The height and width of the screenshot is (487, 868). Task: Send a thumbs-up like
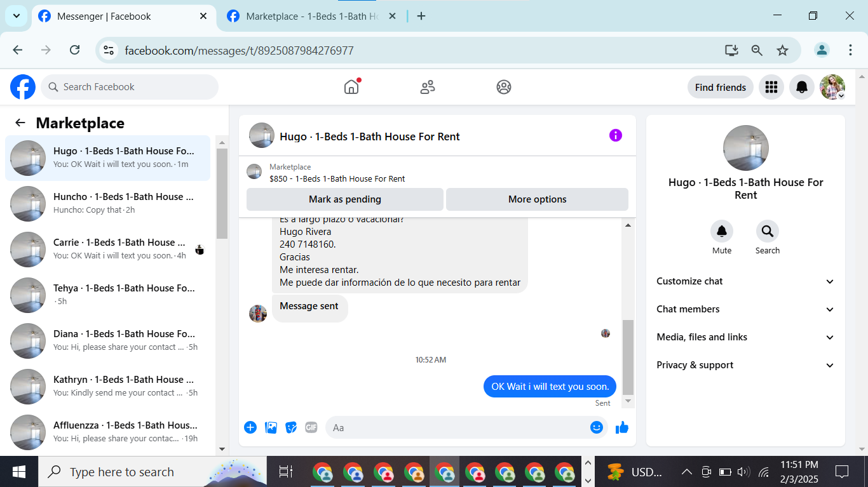[622, 427]
